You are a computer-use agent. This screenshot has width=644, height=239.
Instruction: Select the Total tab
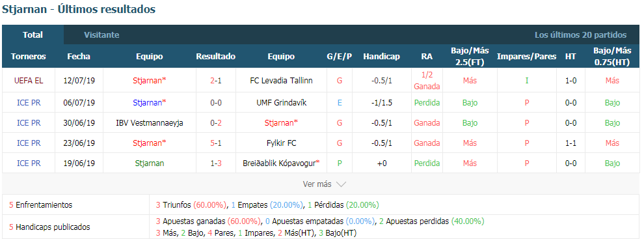(33, 35)
